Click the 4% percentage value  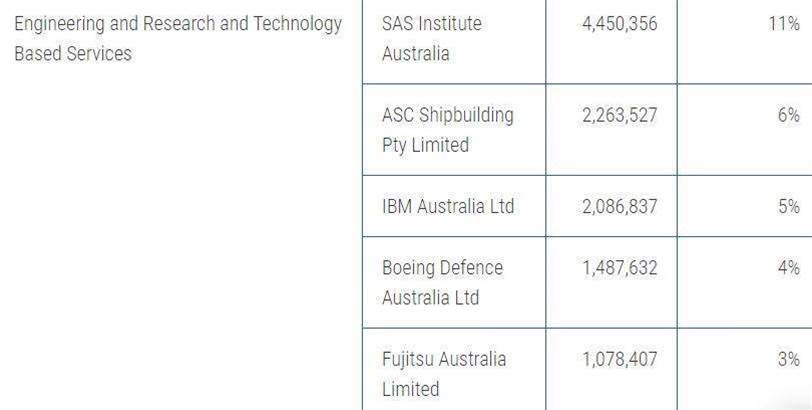click(788, 268)
